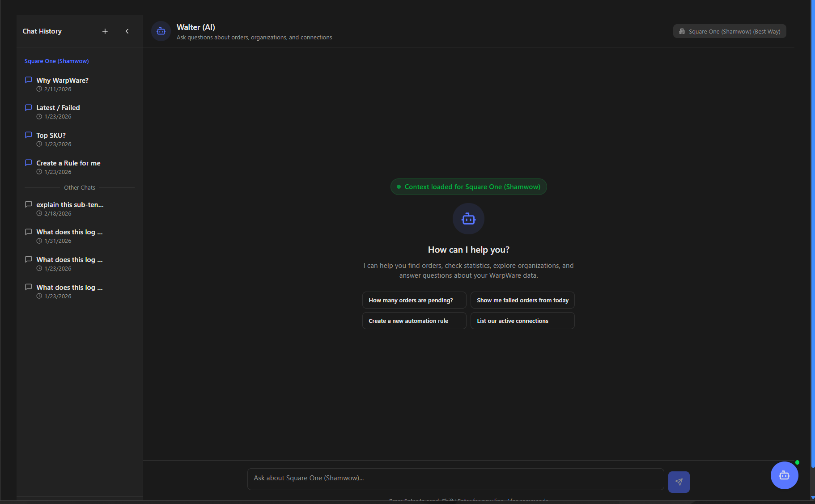Image resolution: width=815 pixels, height=504 pixels.
Task: Start a new chat with plus icon
Action: 105,31
